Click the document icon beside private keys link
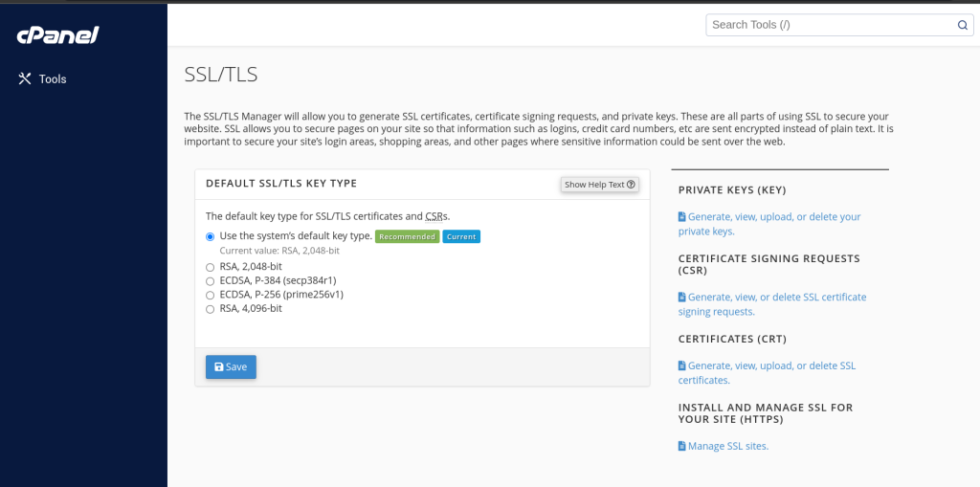980x487 pixels. [x=681, y=217]
